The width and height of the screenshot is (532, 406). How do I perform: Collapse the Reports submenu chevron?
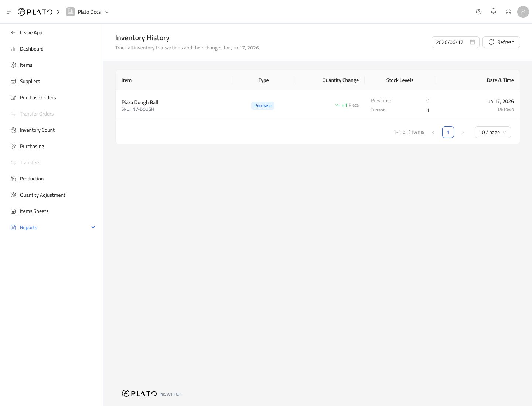tap(93, 227)
